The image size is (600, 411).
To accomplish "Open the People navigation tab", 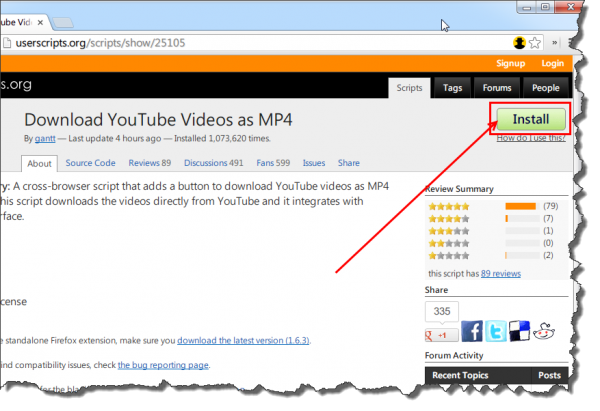I will click(545, 88).
